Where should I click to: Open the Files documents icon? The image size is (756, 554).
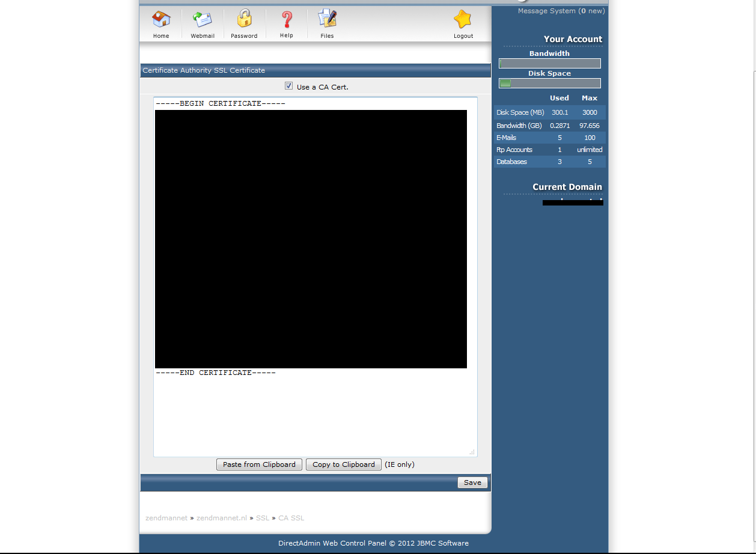(327, 19)
